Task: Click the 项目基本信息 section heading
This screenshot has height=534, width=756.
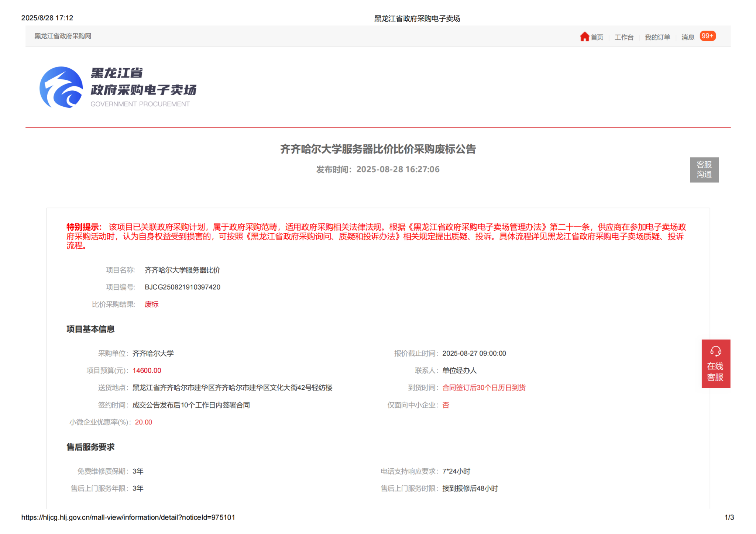Action: pyautogui.click(x=90, y=329)
